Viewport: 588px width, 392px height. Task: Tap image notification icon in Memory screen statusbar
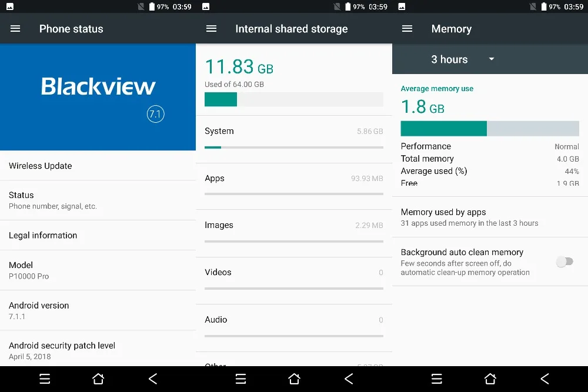[402, 6]
